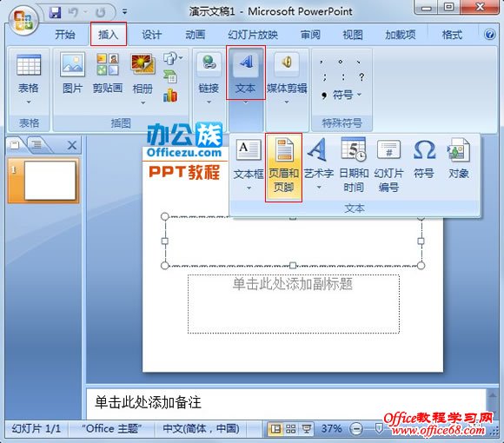Open the 媒体剪辑 group
Screen dimensions: 504x443
coord(287,74)
